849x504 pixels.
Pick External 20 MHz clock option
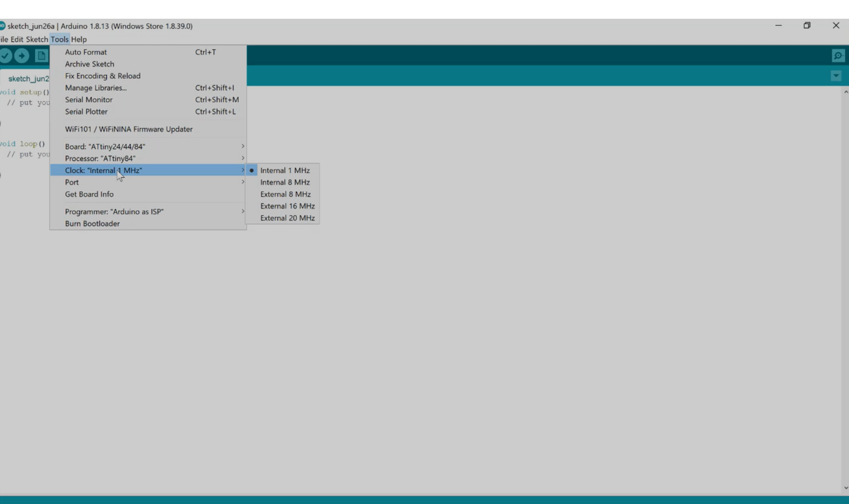(287, 218)
